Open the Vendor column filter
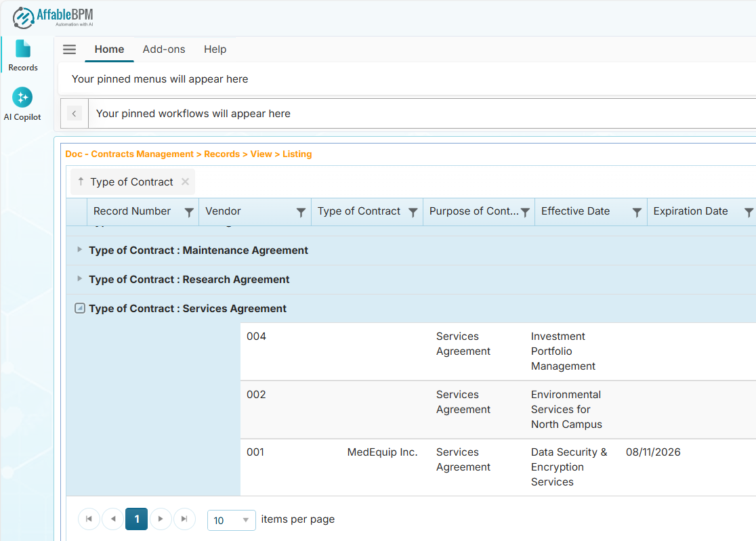 [x=301, y=211]
